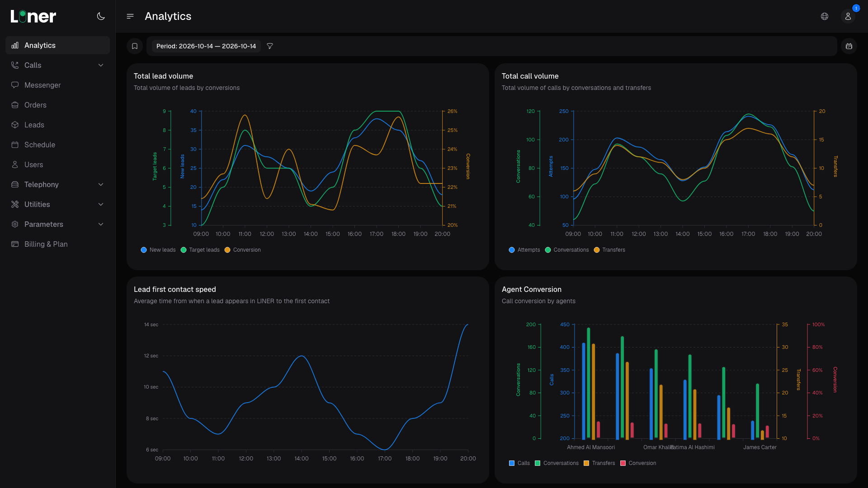Toggle Calls series in Agent Conversion legend
The width and height of the screenshot is (868, 488).
519,463
